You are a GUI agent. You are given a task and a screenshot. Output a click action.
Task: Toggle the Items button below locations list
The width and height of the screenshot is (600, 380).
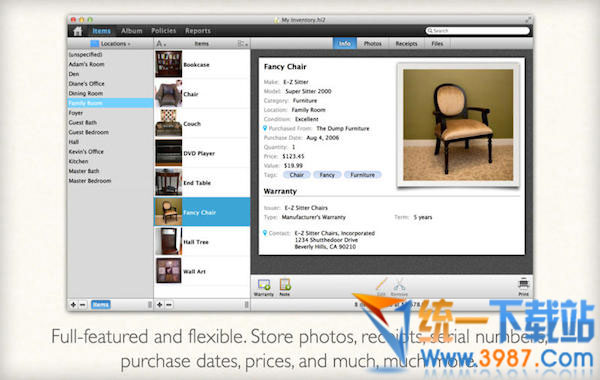click(x=101, y=305)
